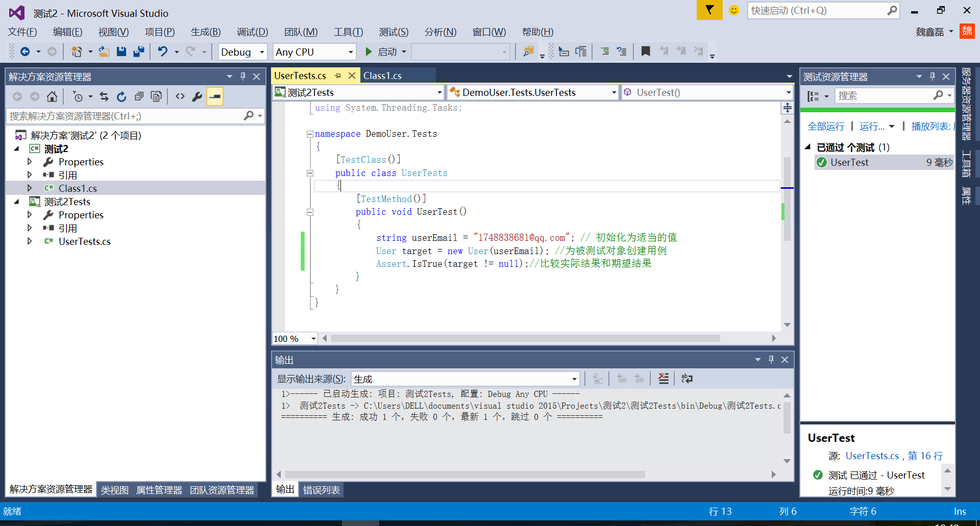Toggle word wrap in the Output panel
Viewport: 980px width, 526px height.
[x=687, y=379]
